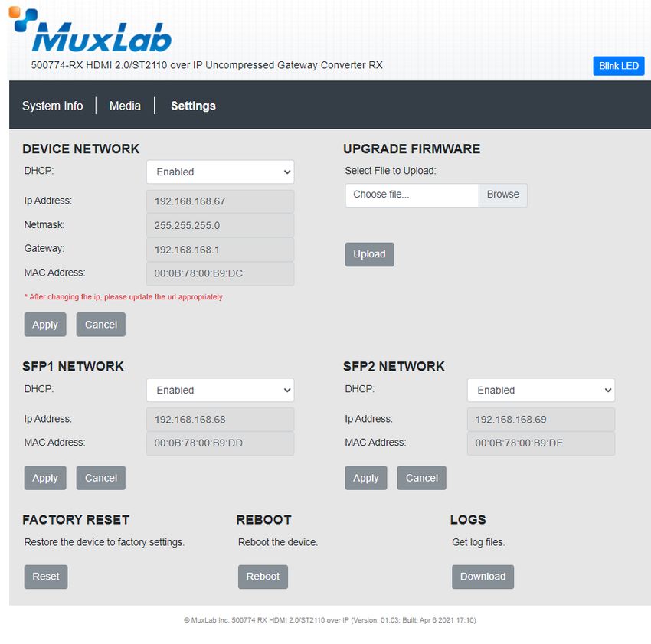651x644 pixels.
Task: Click the UPGRADE FIRMWARE heading
Action: click(412, 149)
